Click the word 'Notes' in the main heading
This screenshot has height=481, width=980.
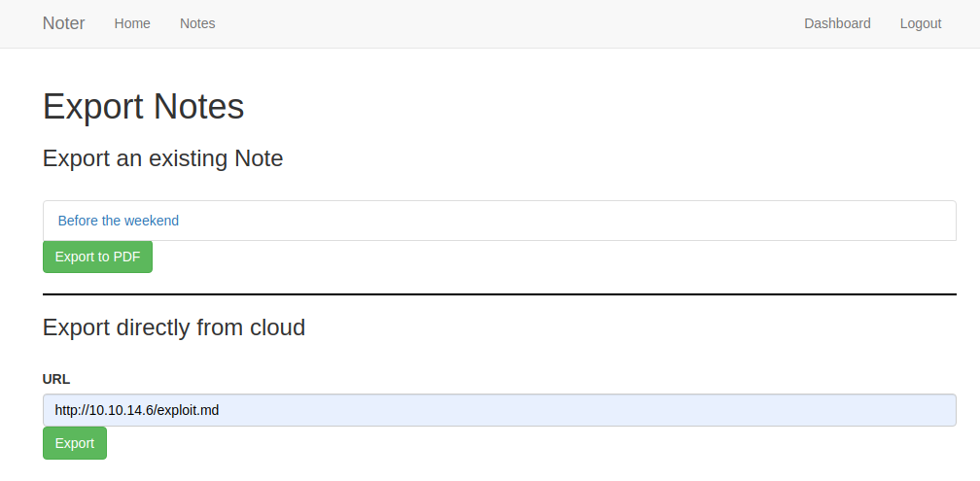pos(198,106)
